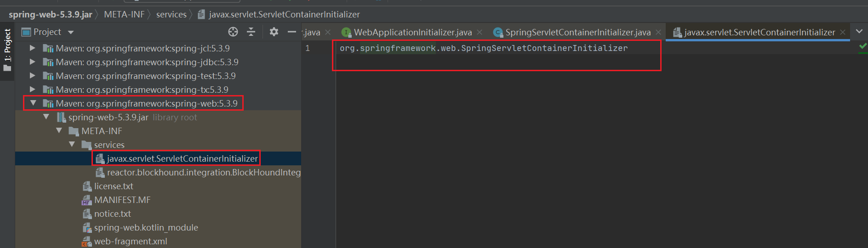Click services breadcrumb in navigation bar
The image size is (868, 248).
(x=171, y=14)
